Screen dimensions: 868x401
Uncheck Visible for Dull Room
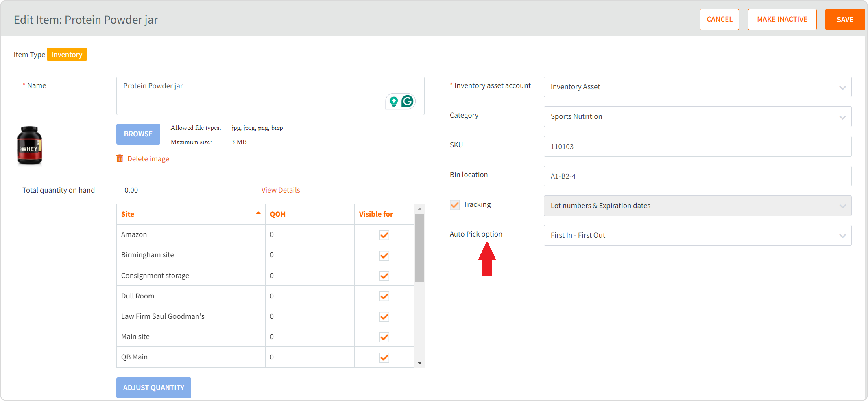pyautogui.click(x=384, y=296)
